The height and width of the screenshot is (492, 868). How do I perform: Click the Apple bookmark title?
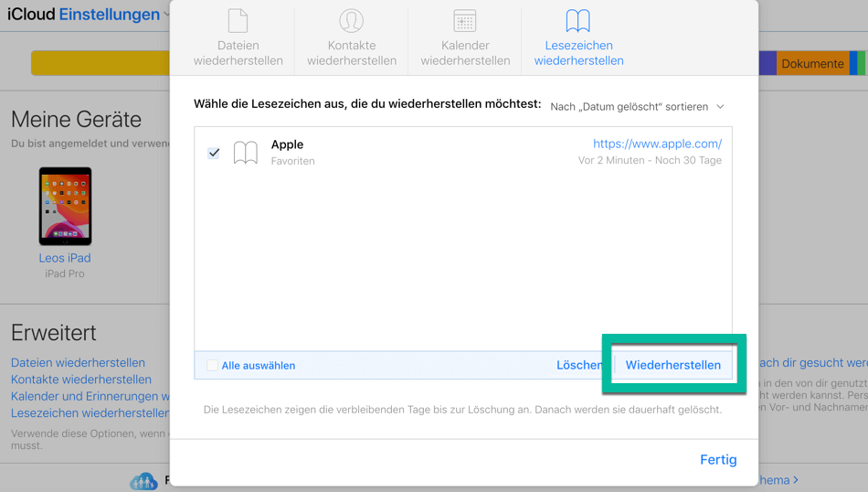pos(287,144)
